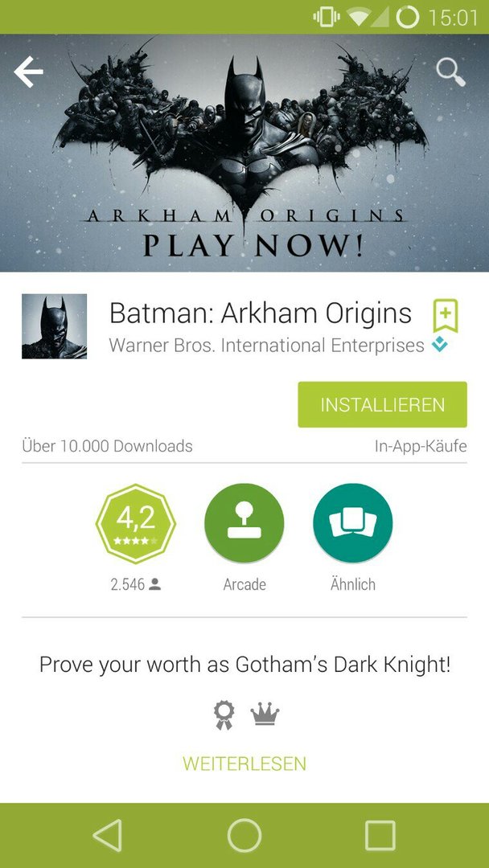Expand description via WEITERLESEN

click(244, 764)
